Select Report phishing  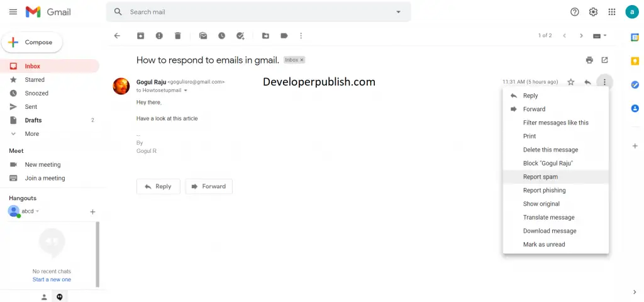[556, 190]
